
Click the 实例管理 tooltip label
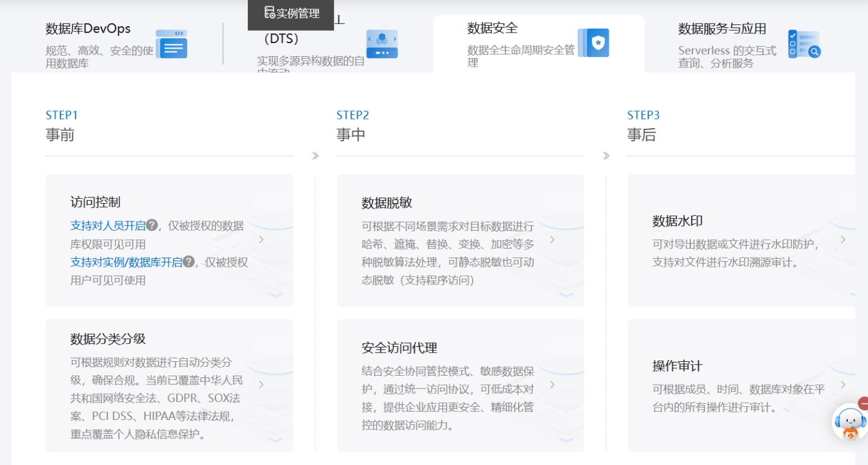[x=298, y=13]
